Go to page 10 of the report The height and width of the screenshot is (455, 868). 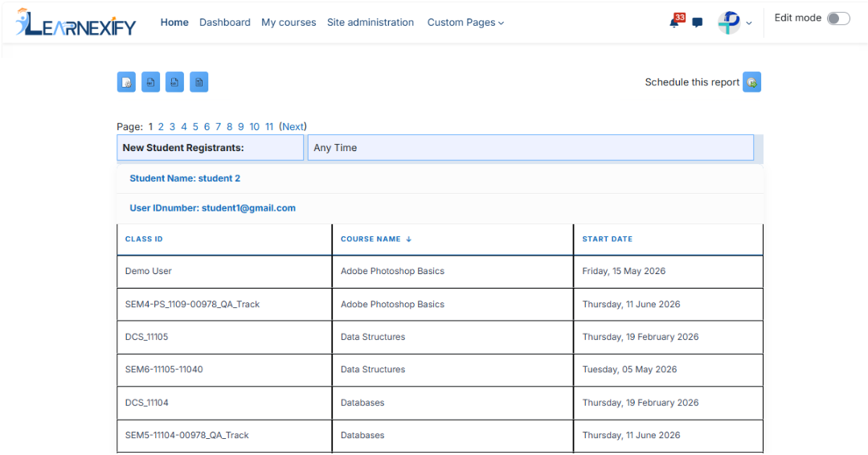pyautogui.click(x=254, y=127)
